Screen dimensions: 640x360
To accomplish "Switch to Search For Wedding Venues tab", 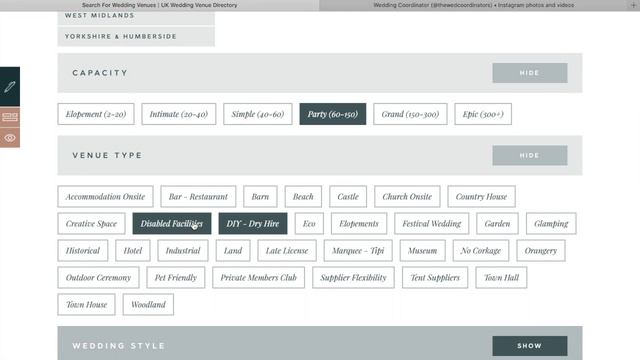I will click(x=159, y=5).
